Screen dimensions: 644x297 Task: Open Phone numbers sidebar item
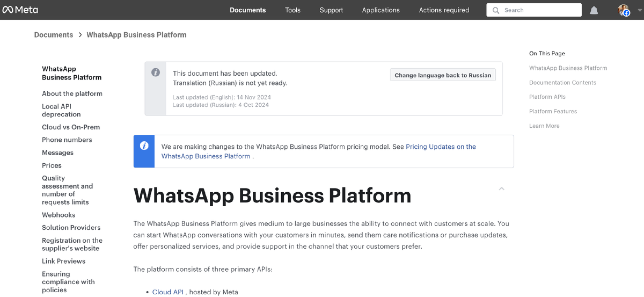click(67, 140)
